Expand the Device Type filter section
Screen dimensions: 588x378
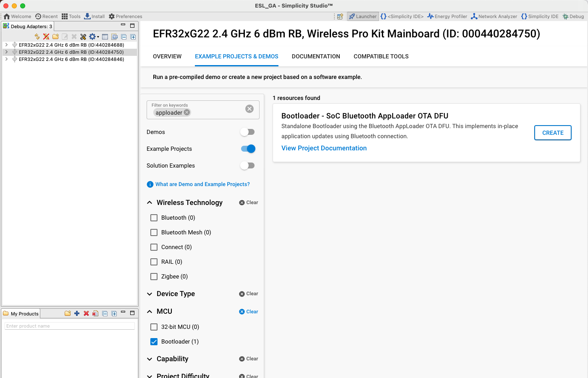(149, 294)
